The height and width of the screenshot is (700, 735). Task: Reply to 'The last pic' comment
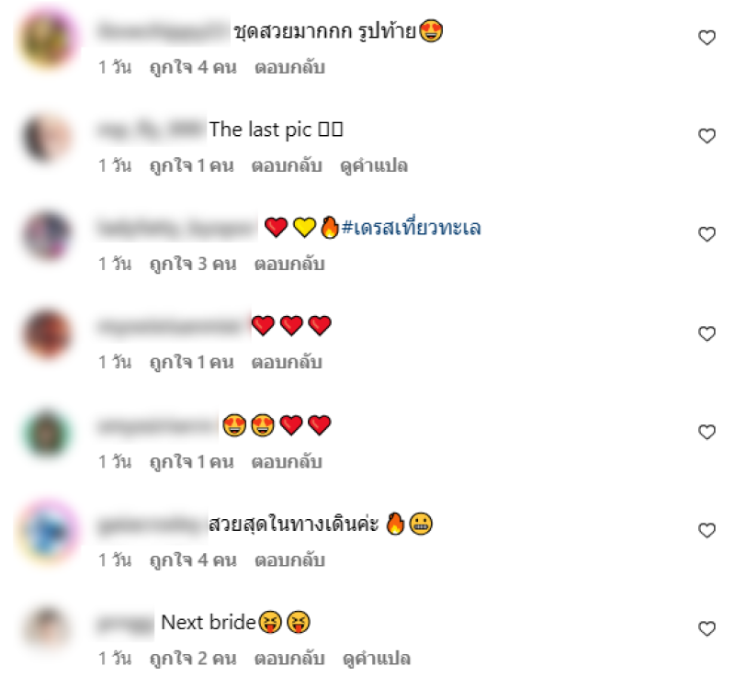[287, 166]
